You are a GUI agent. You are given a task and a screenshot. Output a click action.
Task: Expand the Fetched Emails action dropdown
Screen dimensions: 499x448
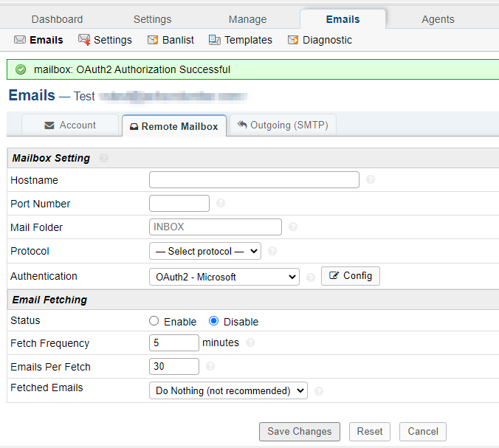[x=228, y=390]
